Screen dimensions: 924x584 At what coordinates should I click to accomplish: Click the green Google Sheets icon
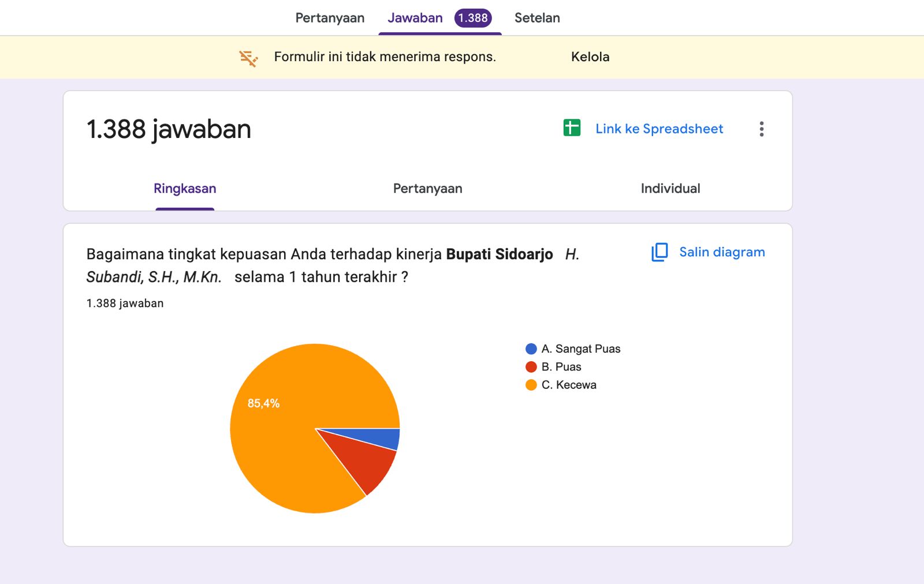point(572,128)
